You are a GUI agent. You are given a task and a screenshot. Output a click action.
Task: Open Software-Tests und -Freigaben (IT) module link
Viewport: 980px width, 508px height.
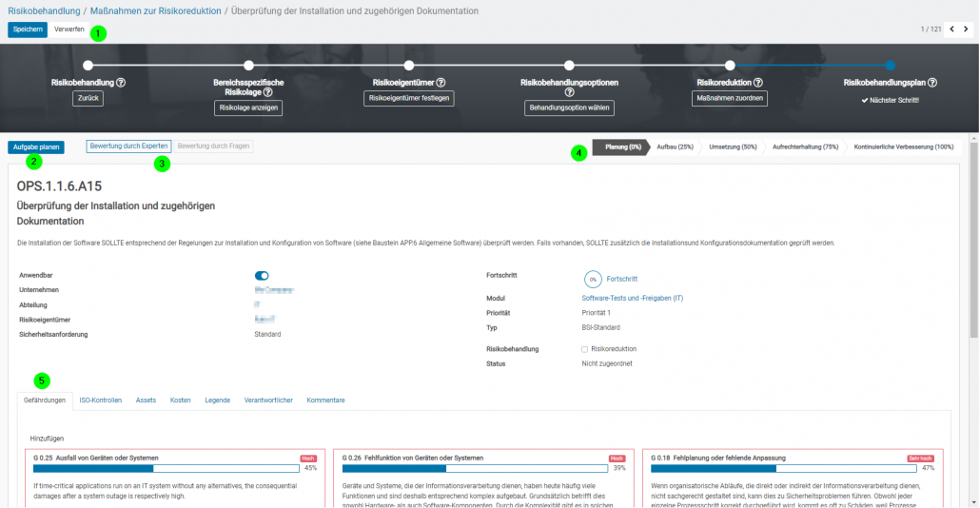(x=632, y=298)
